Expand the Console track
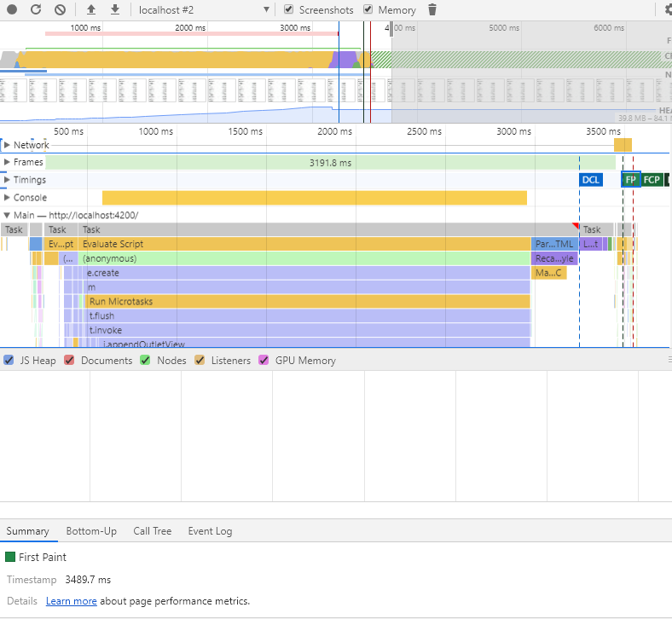This screenshot has width=672, height=619. click(7, 198)
